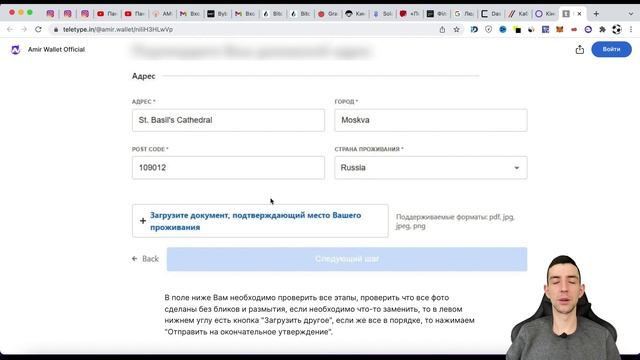Click the Адрес section heading
The width and height of the screenshot is (640, 360).
tap(144, 76)
